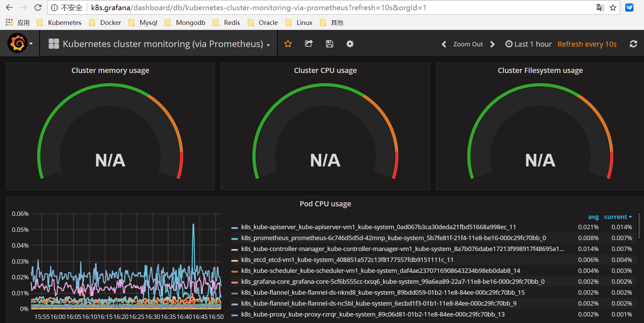Refresh dashboard with circular arrows icon
This screenshot has width=644, height=323.
click(x=633, y=44)
